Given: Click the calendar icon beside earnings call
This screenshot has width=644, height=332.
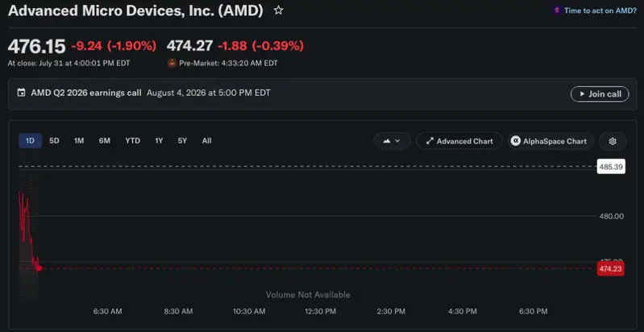Looking at the screenshot, I should point(21,93).
